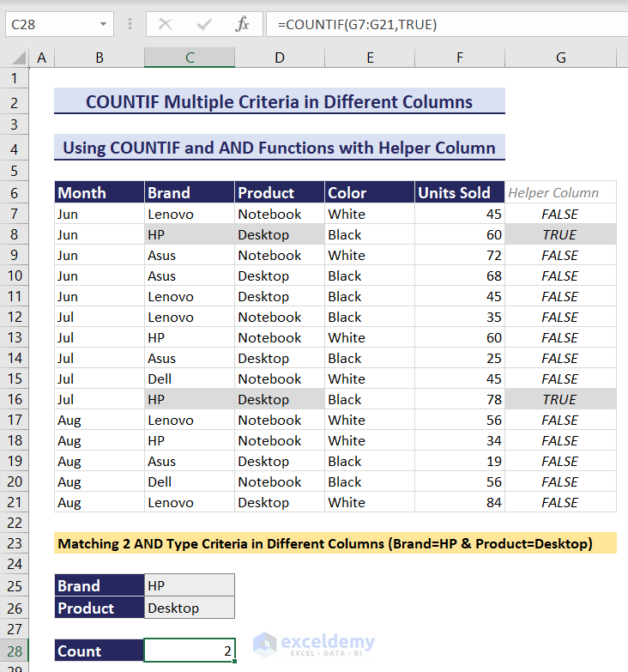The width and height of the screenshot is (628, 672).
Task: Click 'Lenovo' cell in row 21
Action: [x=190, y=502]
